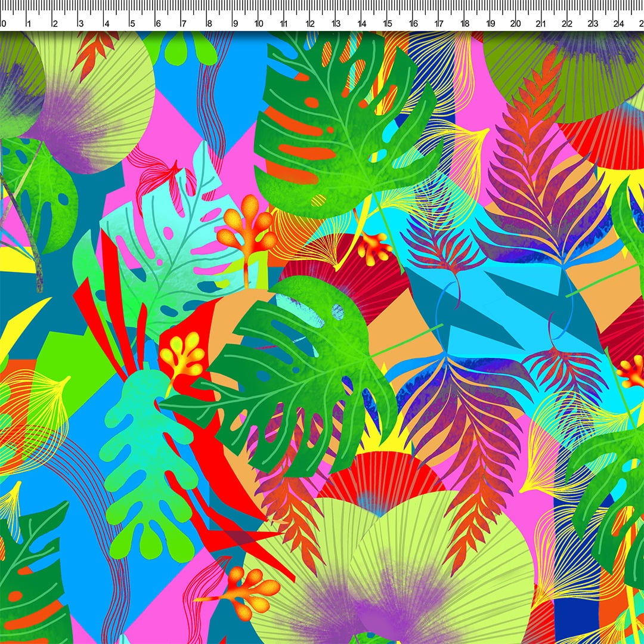Click the number 12 on the ruler

[310, 24]
